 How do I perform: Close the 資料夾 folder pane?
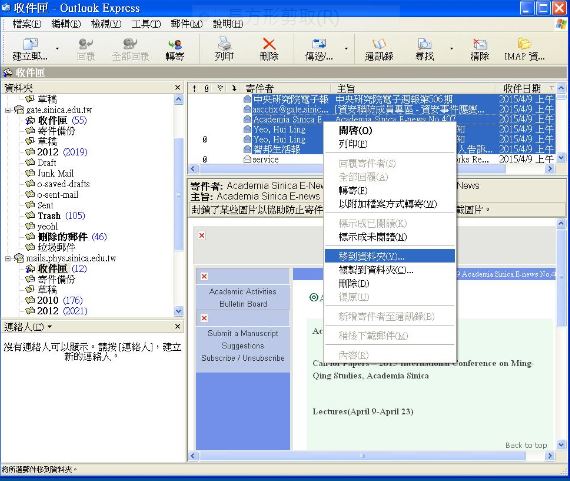[177, 87]
